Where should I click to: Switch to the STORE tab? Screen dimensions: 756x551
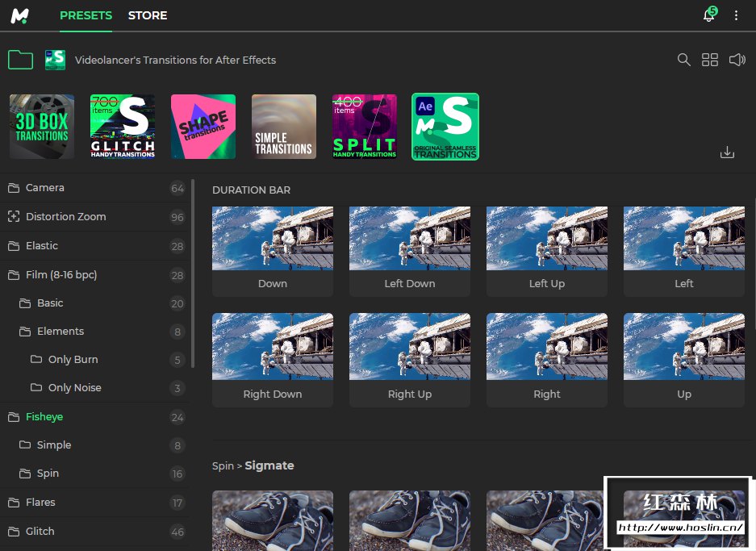148,15
